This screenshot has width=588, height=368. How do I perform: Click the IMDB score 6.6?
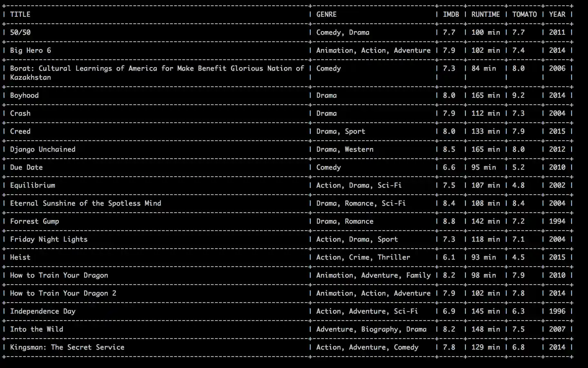[449, 167]
